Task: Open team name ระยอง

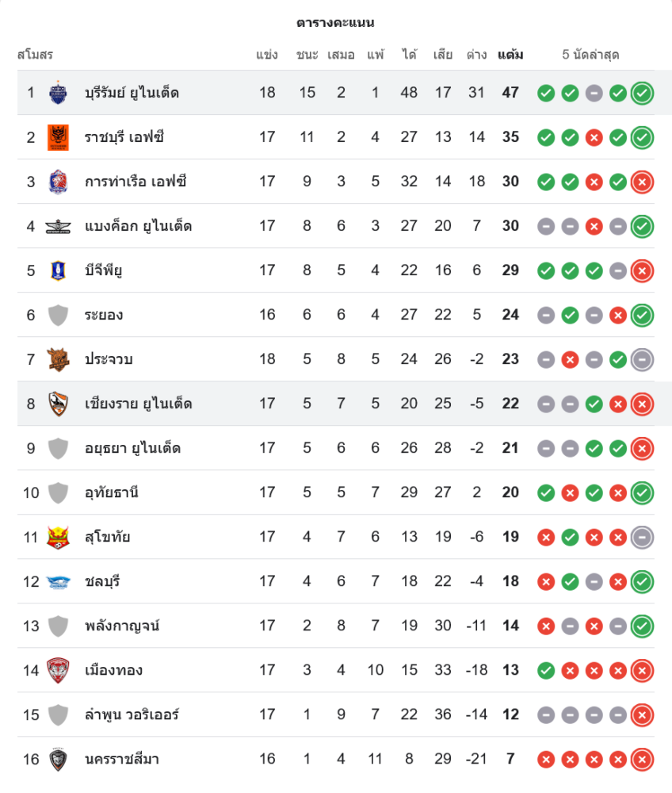Action: tap(104, 315)
